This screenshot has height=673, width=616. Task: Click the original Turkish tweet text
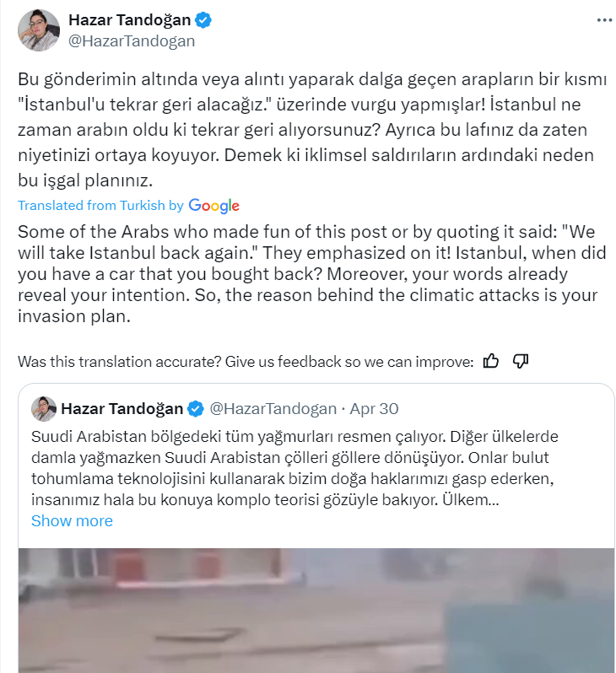[x=312, y=130]
